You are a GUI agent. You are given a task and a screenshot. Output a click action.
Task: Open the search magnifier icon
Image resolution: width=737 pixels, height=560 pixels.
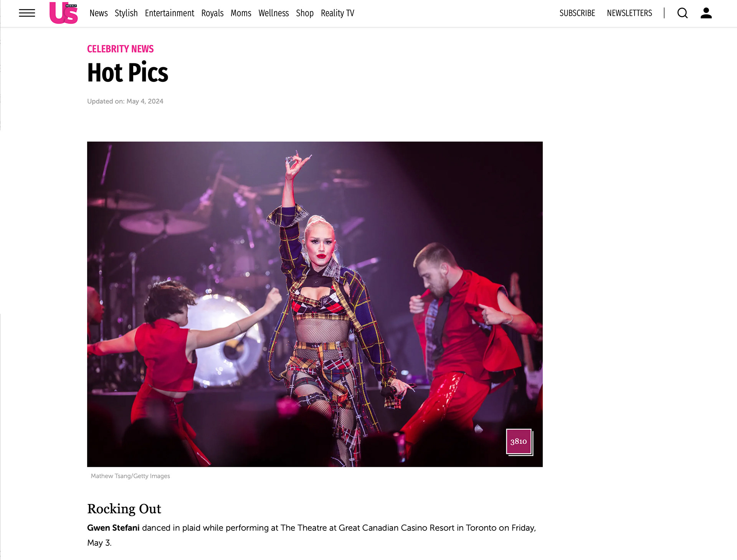point(682,13)
